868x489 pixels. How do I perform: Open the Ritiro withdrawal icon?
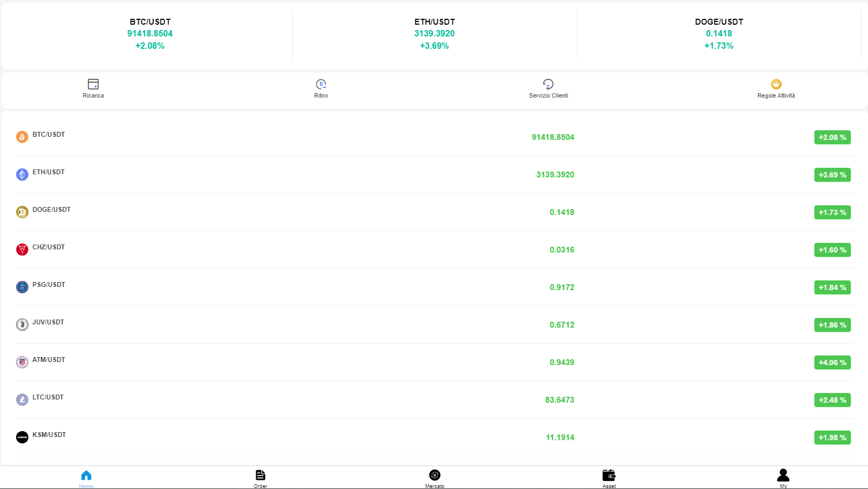point(321,84)
